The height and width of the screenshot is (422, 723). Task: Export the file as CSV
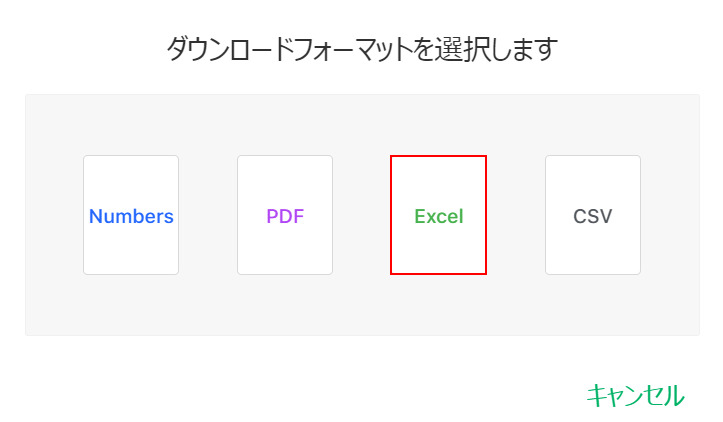[x=592, y=215]
